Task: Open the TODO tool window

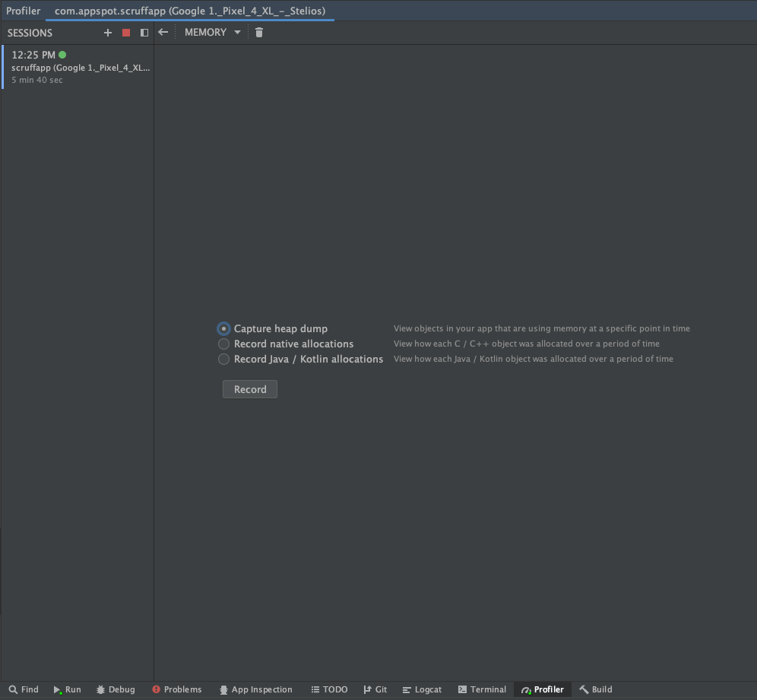Action: [329, 689]
